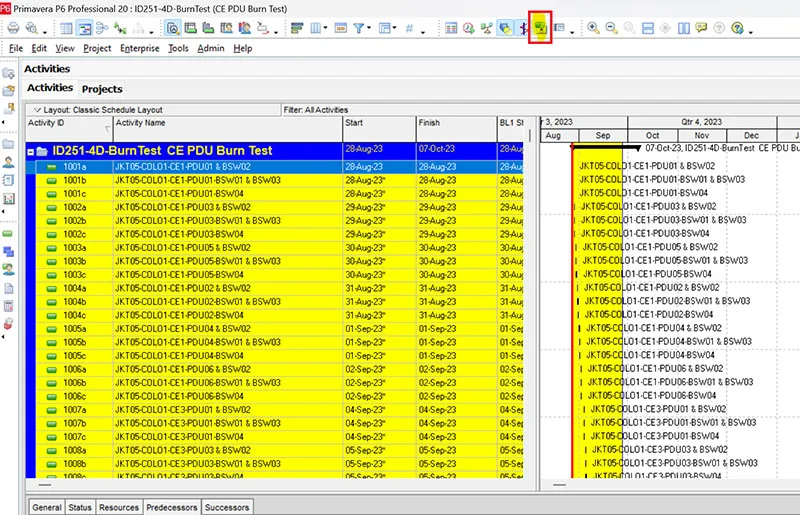The image size is (800, 515).
Task: Toggle the Activity Table view button
Action: (x=67, y=29)
